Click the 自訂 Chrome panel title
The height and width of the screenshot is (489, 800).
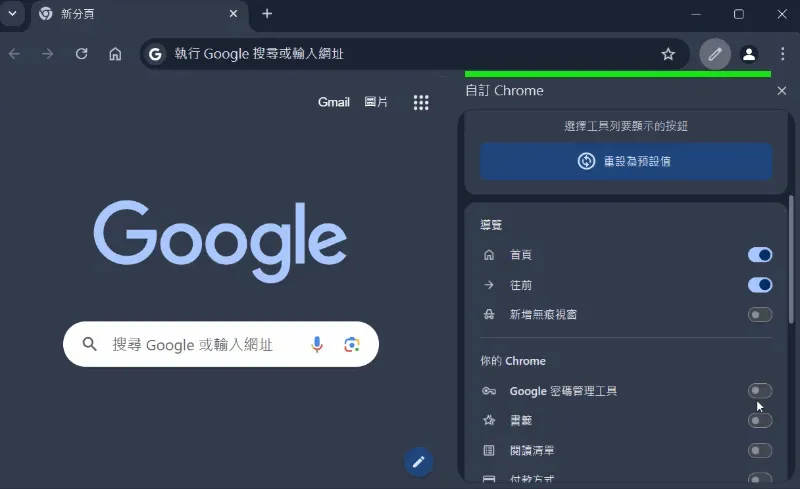pos(505,91)
